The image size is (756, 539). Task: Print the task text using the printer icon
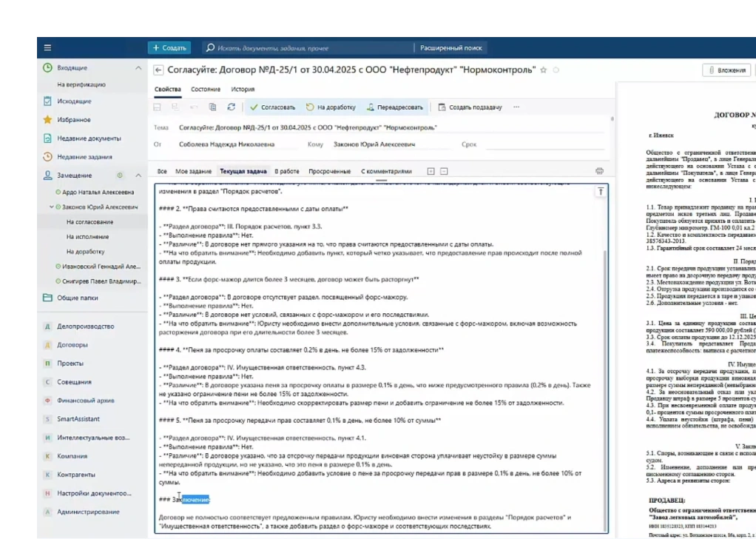[599, 171]
